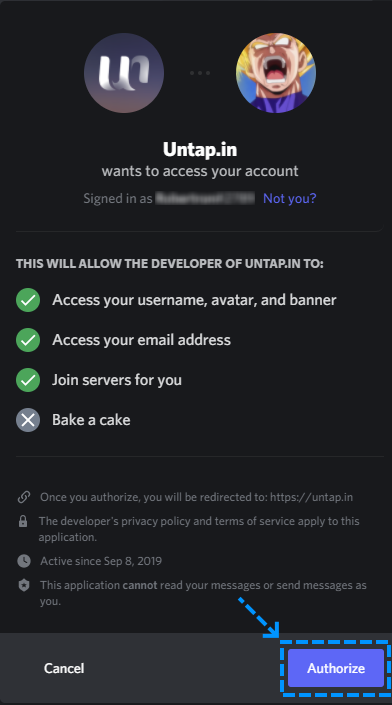Click the 'Bake a cake' permission text
The image size is (392, 705).
tap(91, 420)
